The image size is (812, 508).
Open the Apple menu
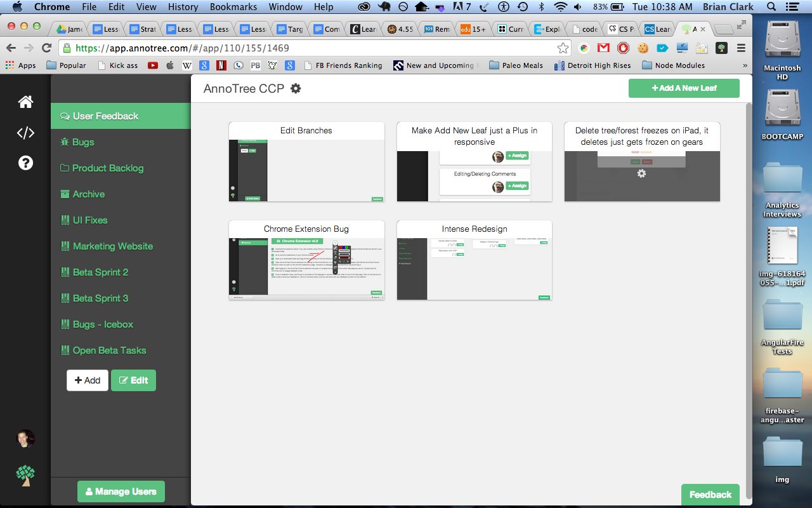pos(16,7)
